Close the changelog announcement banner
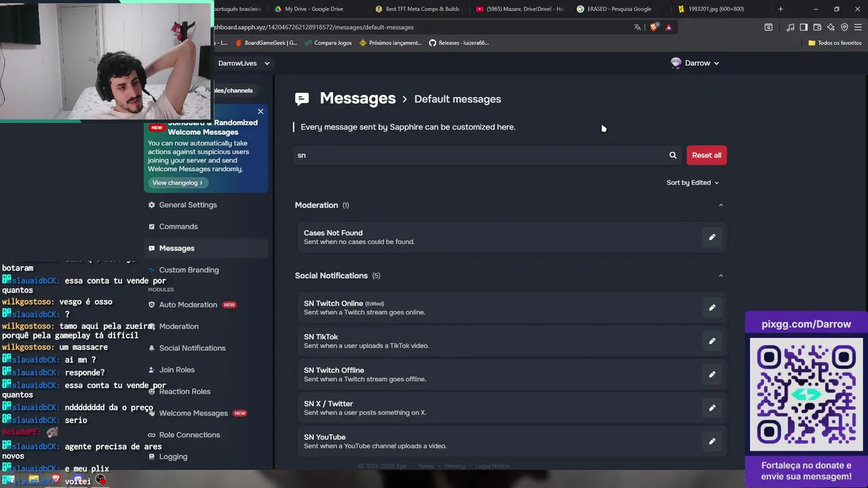Image resolution: width=868 pixels, height=488 pixels. (260, 111)
